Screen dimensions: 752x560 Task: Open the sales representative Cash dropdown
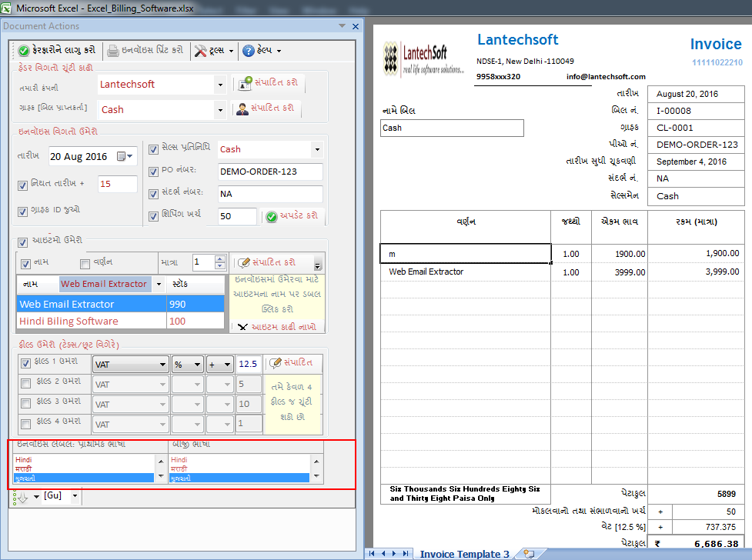pos(317,149)
